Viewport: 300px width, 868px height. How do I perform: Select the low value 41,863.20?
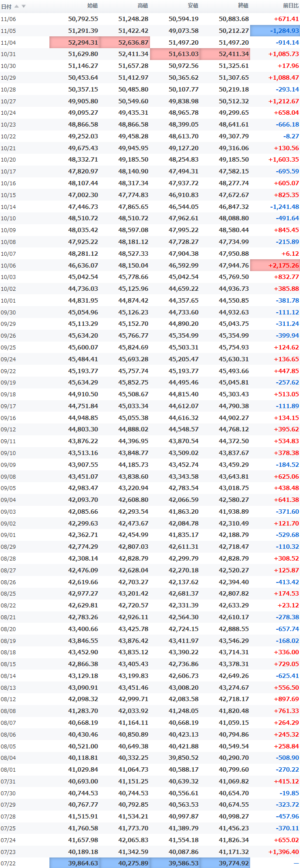[x=183, y=512]
